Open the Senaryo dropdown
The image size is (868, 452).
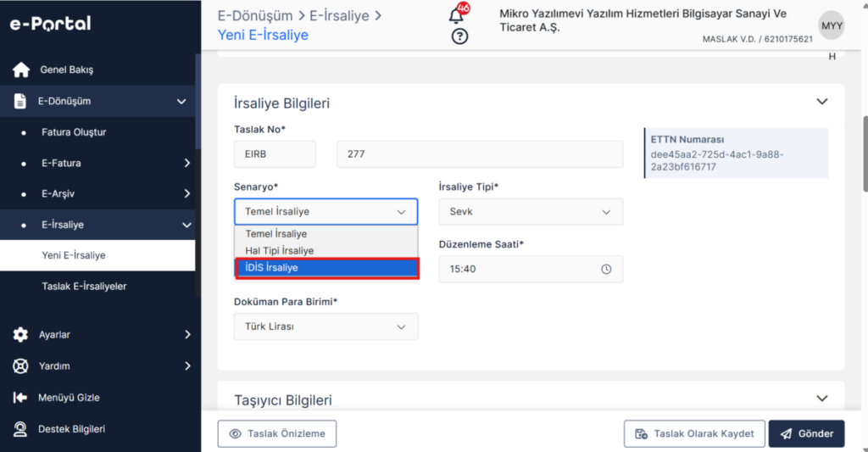[326, 212]
